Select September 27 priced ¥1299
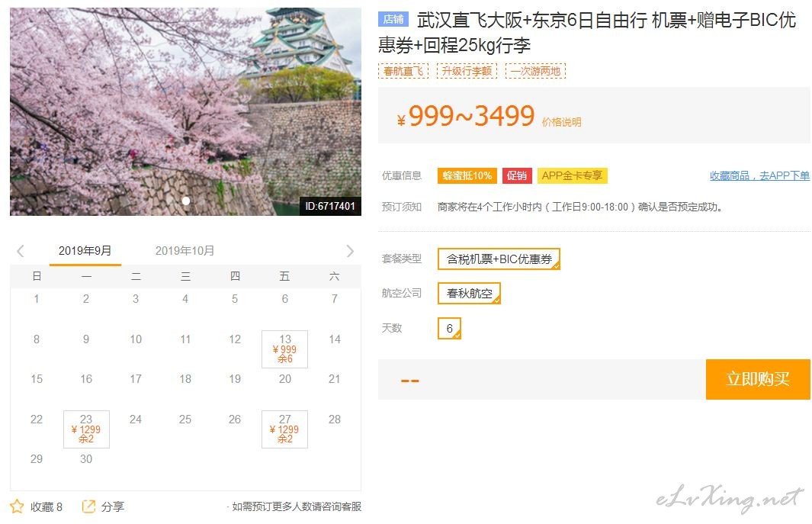812x524 pixels. pos(285,429)
